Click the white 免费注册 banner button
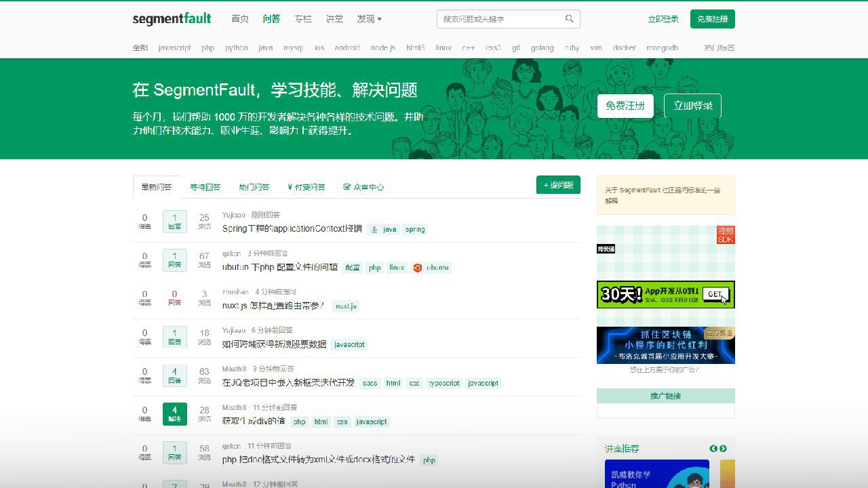Image resolution: width=868 pixels, height=488 pixels. (625, 106)
